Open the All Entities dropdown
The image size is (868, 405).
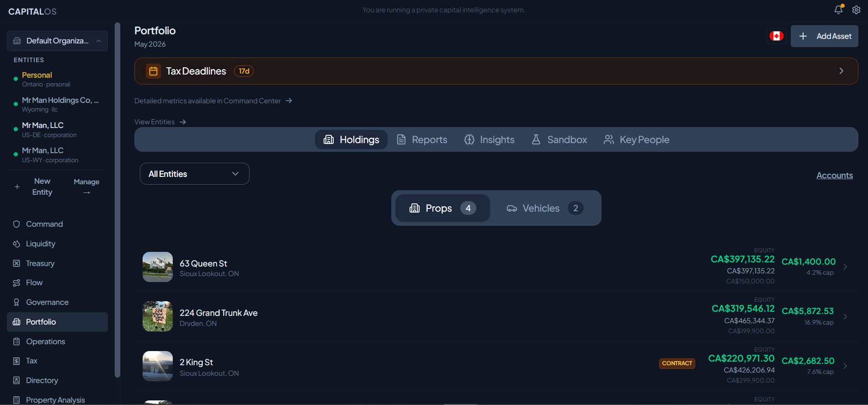[x=195, y=174]
